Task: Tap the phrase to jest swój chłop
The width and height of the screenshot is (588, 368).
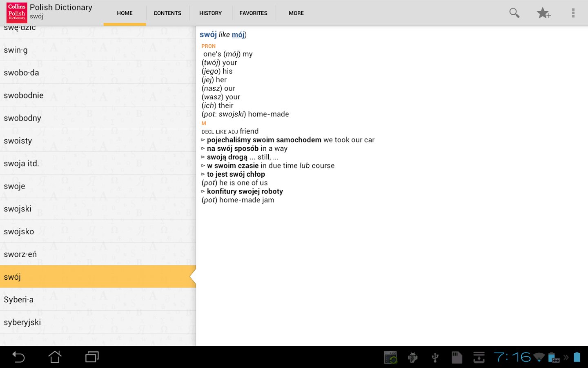Action: click(x=236, y=174)
